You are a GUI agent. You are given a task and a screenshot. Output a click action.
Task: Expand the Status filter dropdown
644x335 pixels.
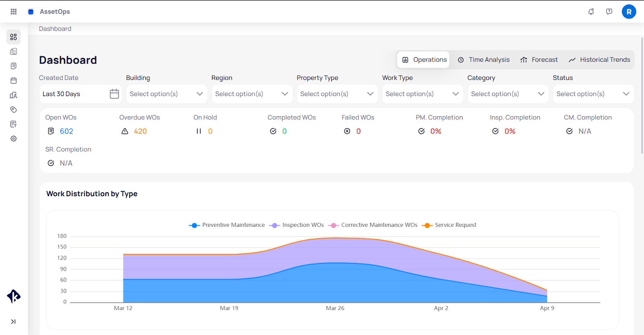point(593,94)
